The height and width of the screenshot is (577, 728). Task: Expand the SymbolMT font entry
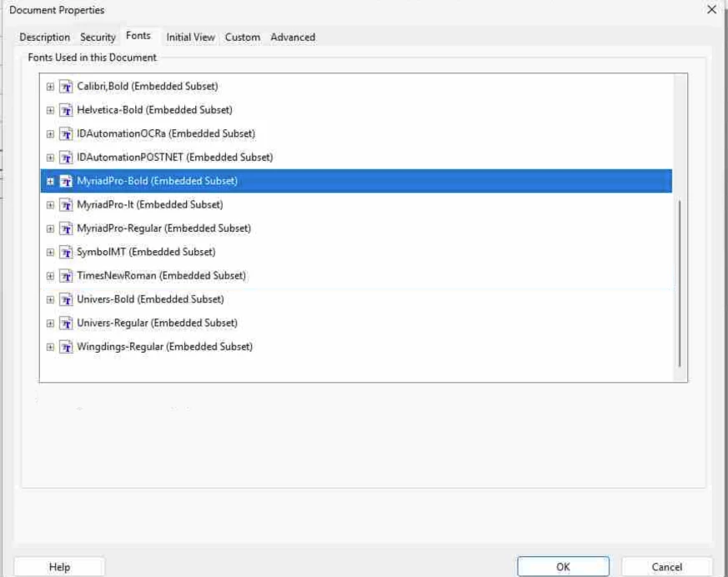pos(50,253)
